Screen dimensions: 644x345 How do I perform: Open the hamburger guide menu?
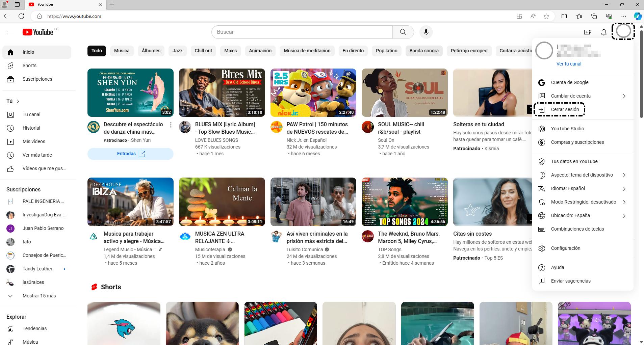pos(10,32)
